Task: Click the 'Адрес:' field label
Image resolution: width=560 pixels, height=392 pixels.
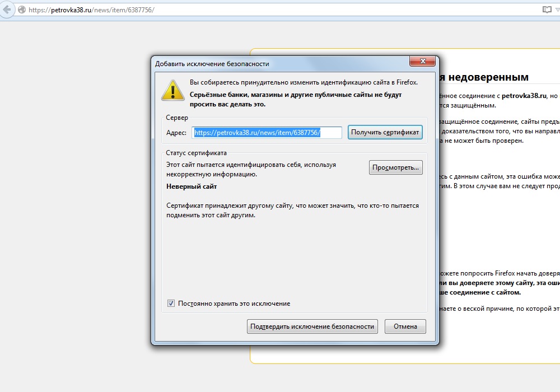Action: click(176, 133)
